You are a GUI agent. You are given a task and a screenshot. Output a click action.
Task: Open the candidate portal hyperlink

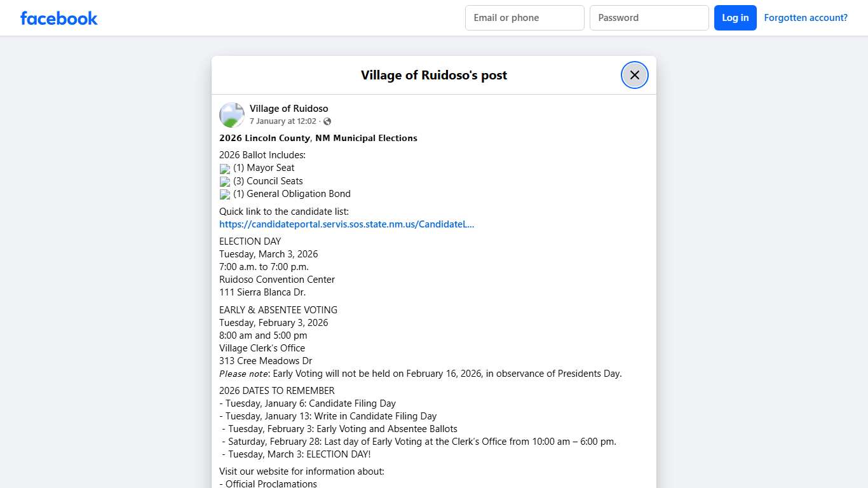point(346,224)
